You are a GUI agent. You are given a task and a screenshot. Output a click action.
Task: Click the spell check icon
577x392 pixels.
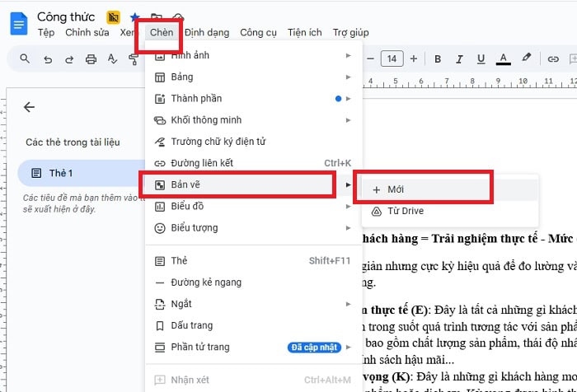point(113,59)
